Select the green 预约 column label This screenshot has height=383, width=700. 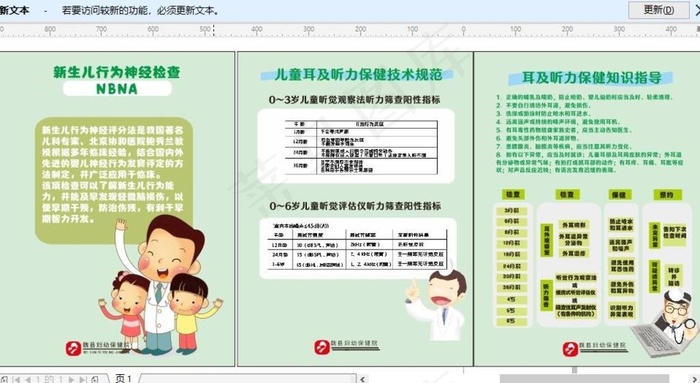click(x=667, y=195)
